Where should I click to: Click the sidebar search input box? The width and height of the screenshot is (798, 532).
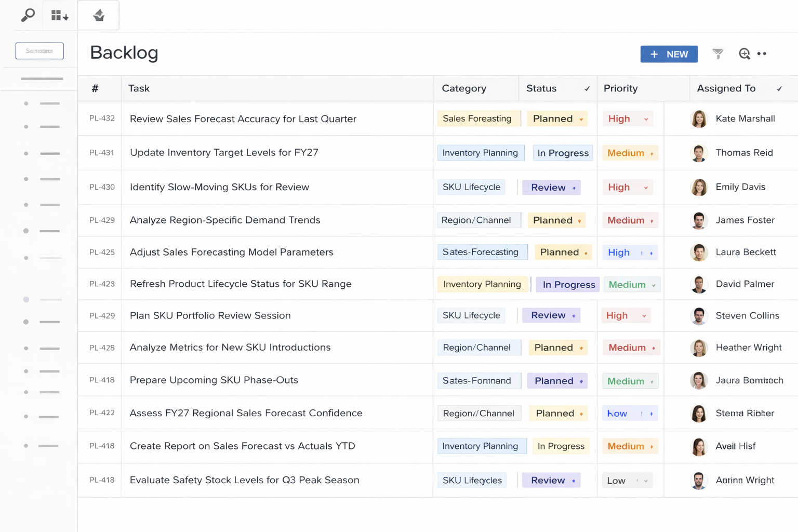(39, 51)
